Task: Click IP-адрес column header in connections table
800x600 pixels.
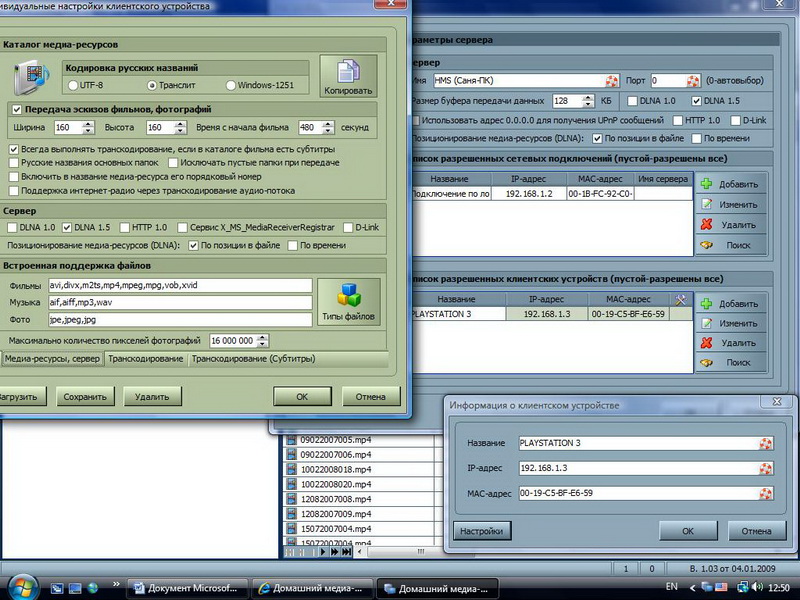Action: click(x=529, y=179)
